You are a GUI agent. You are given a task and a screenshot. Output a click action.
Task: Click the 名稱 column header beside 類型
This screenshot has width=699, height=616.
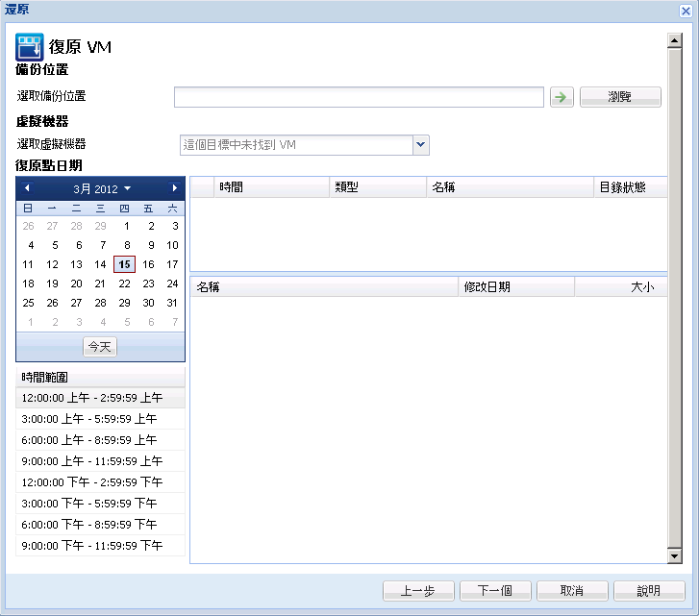[x=511, y=187]
